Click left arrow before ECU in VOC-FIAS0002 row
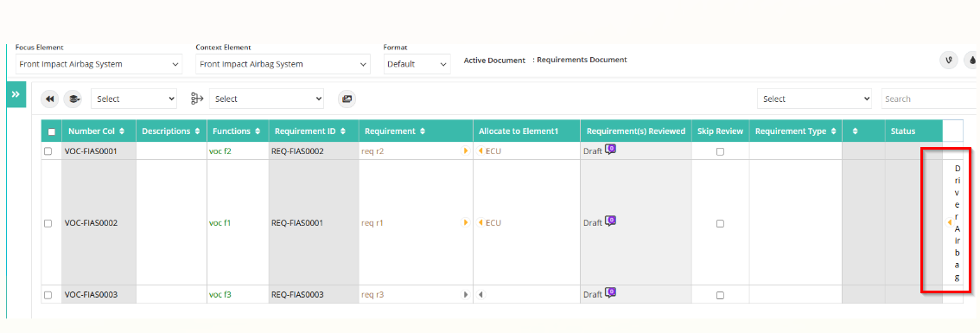 [480, 222]
